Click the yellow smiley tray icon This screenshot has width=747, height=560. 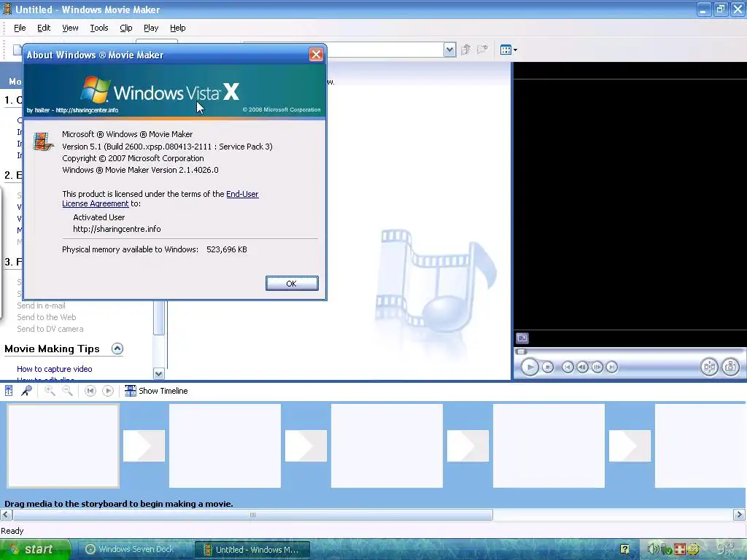tap(693, 550)
